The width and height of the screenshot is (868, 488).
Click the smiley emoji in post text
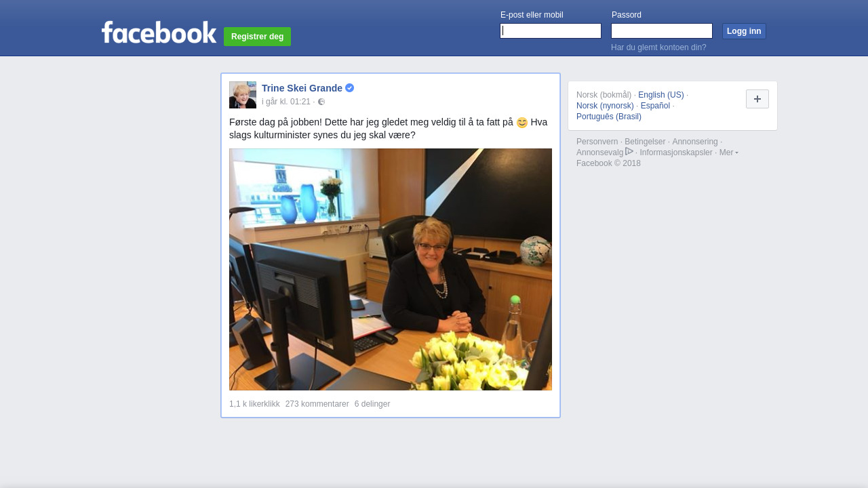point(522,123)
